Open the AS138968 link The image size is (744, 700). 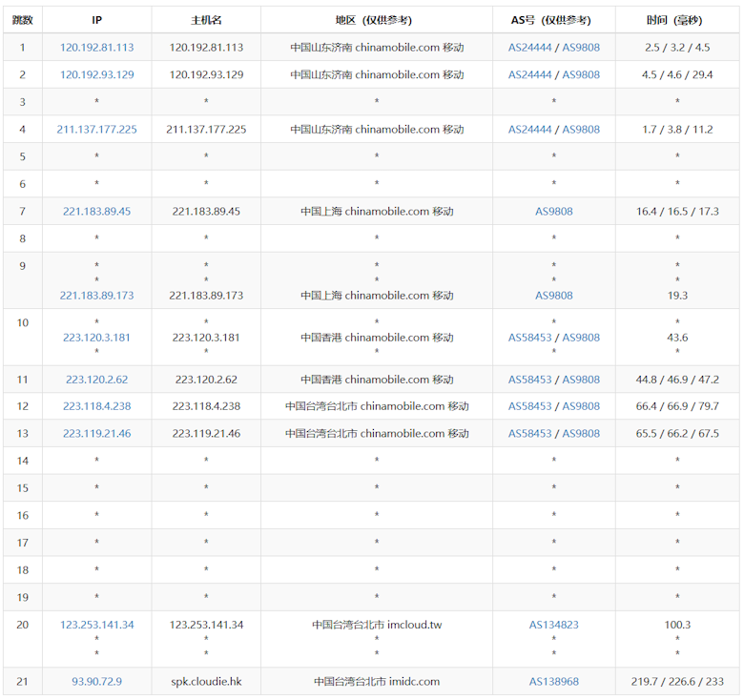[x=554, y=681]
